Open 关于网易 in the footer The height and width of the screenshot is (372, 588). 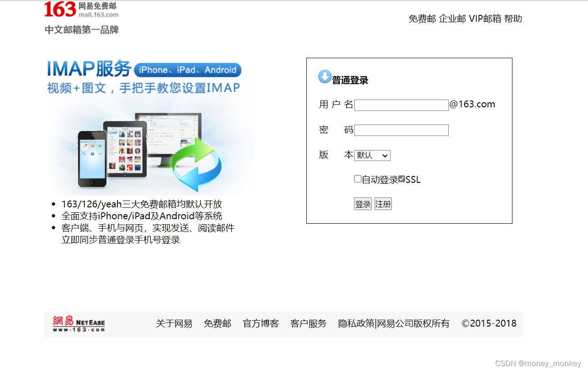tap(174, 323)
